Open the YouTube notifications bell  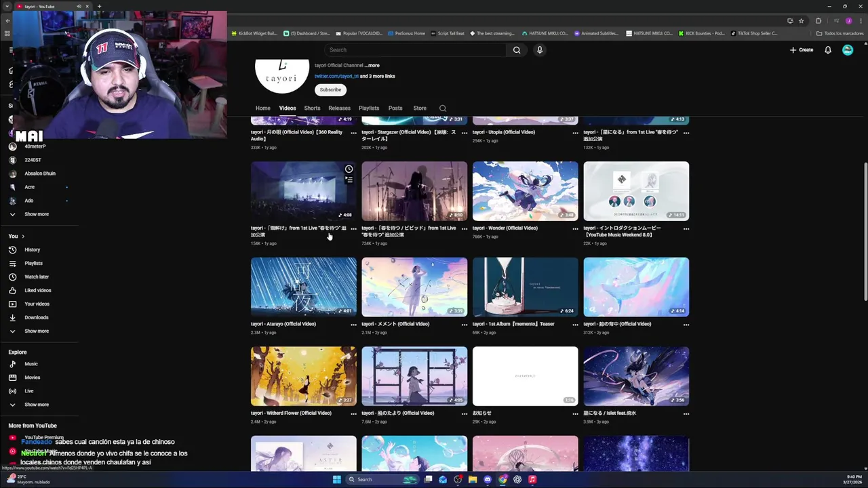828,49
